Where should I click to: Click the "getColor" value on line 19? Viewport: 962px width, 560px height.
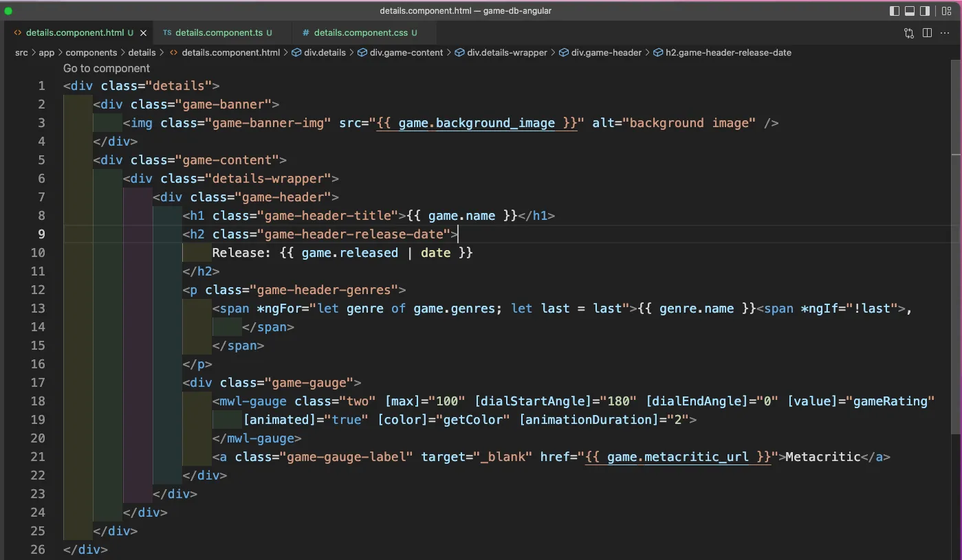click(x=474, y=420)
